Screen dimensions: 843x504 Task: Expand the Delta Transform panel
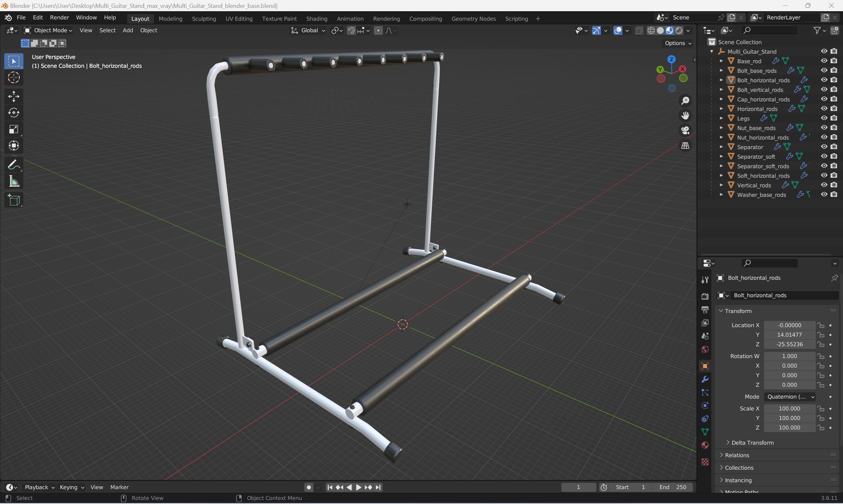[x=752, y=442]
